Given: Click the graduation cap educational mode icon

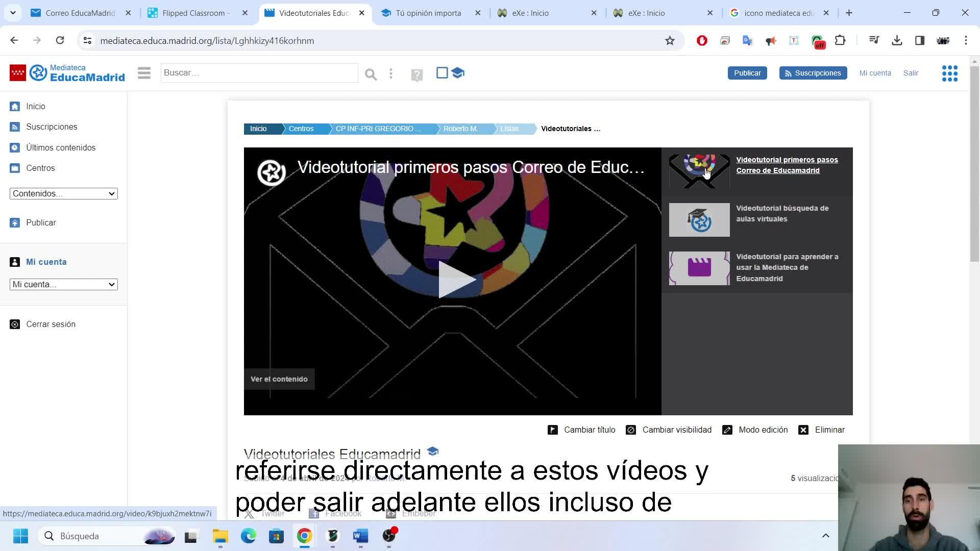Looking at the screenshot, I should click(x=458, y=73).
